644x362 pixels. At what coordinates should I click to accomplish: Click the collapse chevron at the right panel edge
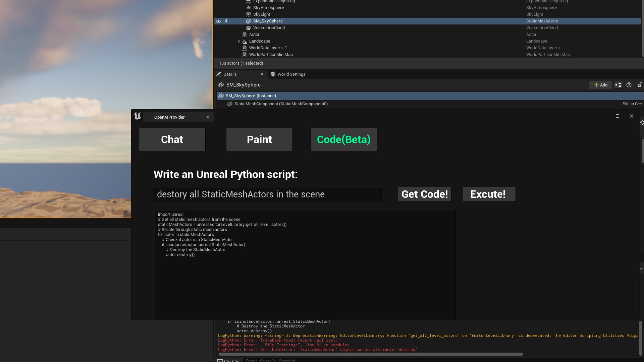click(x=641, y=268)
